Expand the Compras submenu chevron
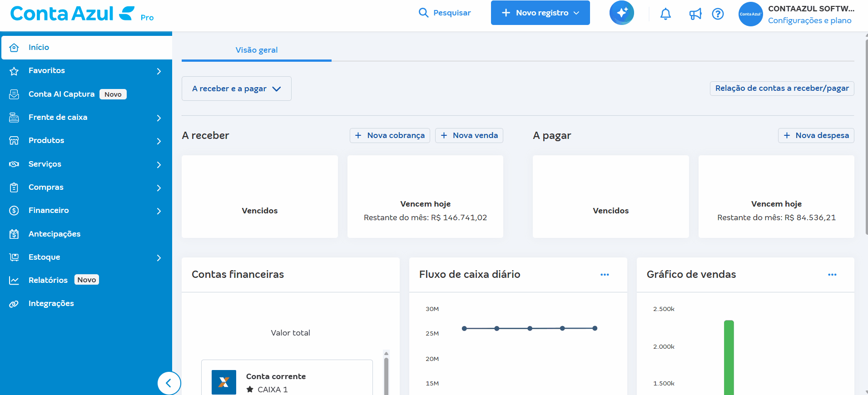Image resolution: width=868 pixels, height=395 pixels. coord(159,188)
